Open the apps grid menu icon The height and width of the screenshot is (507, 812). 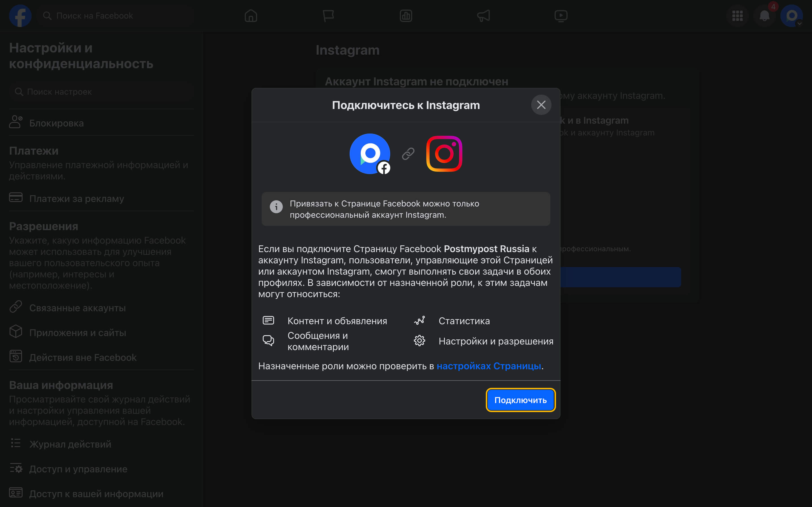coord(737,16)
